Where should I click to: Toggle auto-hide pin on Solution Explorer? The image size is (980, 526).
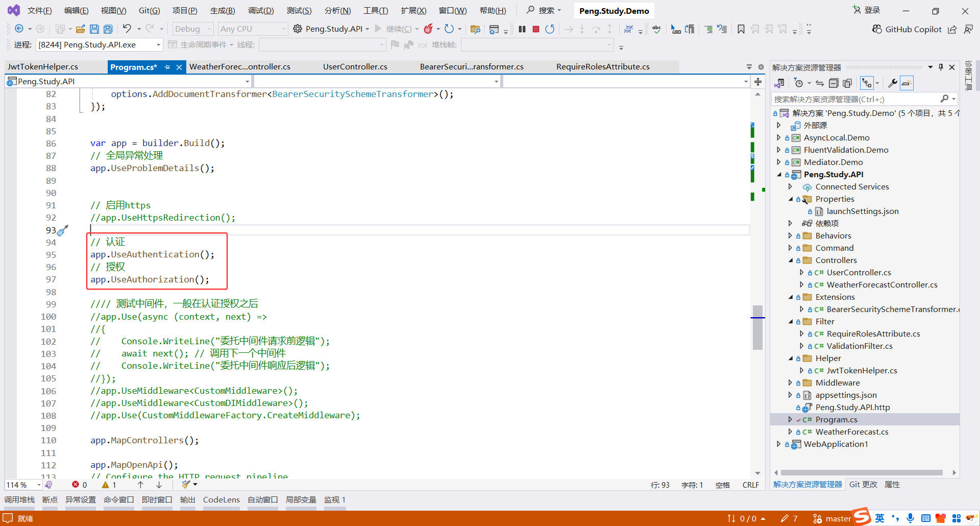(x=941, y=67)
